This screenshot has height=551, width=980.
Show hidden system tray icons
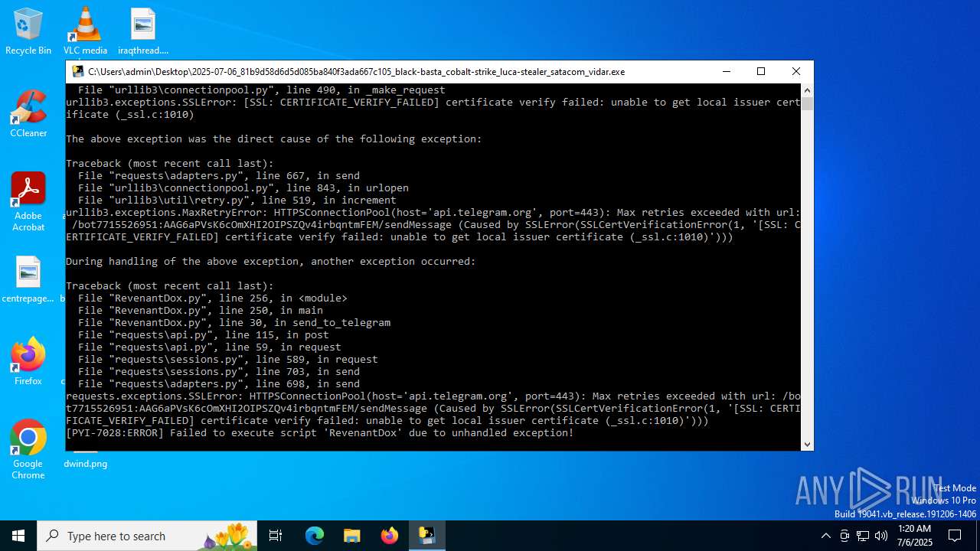[x=825, y=536]
